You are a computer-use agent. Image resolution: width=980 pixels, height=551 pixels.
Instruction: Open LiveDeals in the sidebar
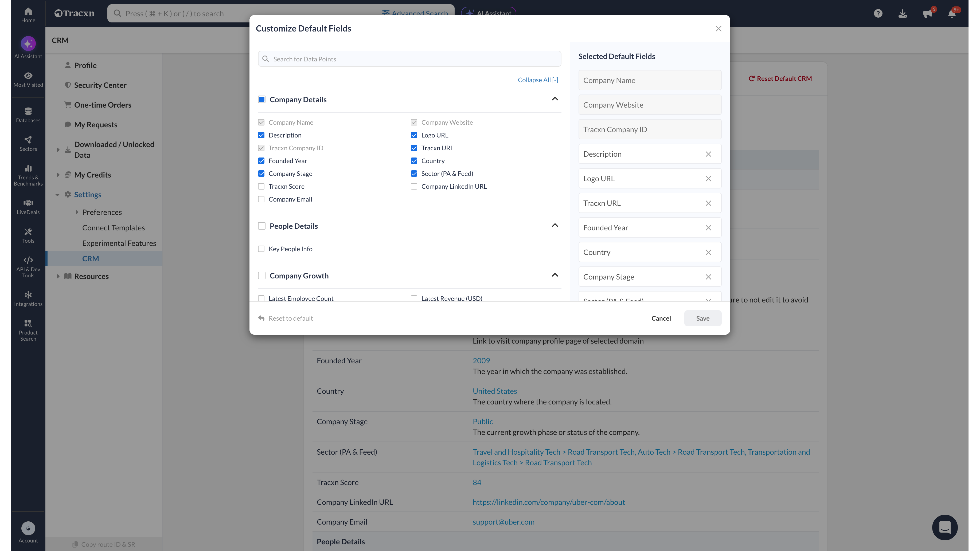pos(28,207)
